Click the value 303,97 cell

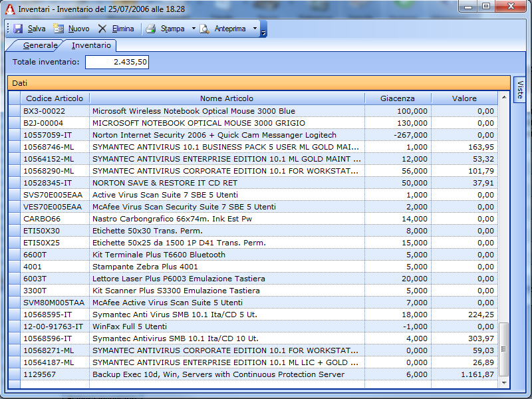click(464, 338)
